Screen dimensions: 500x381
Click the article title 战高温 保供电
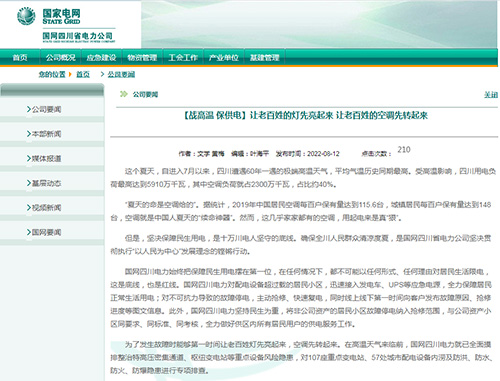click(x=305, y=116)
